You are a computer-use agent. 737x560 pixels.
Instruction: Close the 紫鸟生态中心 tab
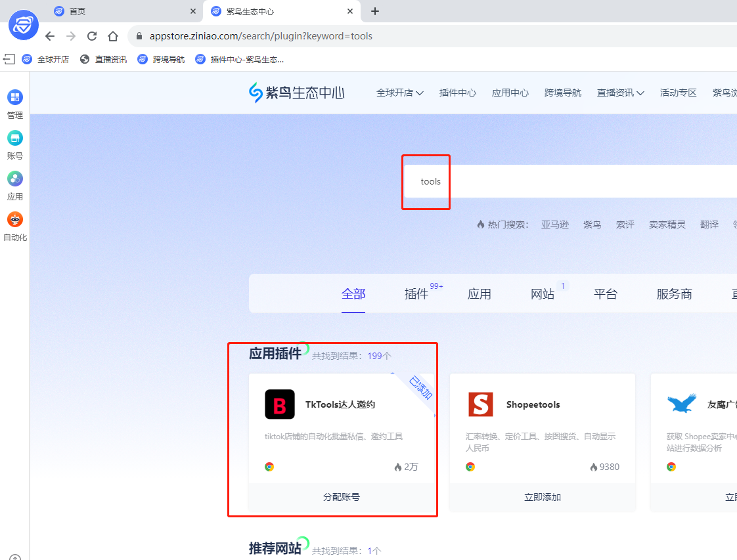click(x=349, y=11)
